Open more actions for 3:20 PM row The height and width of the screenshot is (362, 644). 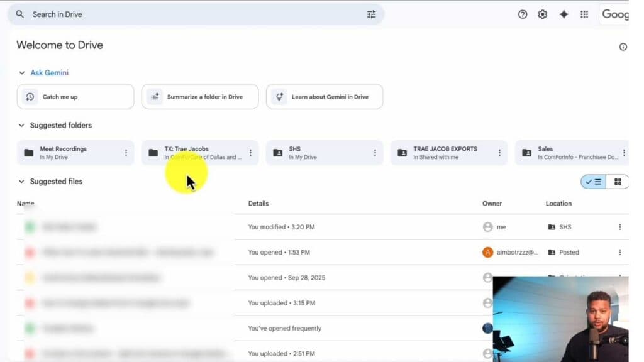coord(619,227)
